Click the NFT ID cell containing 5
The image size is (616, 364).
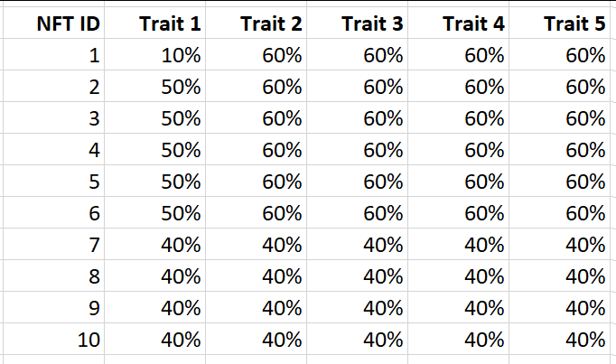pyautogui.click(x=94, y=182)
